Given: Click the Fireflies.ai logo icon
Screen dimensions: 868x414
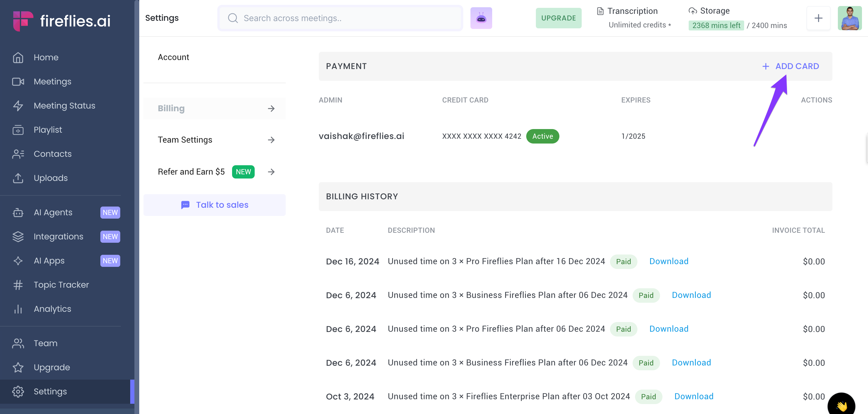Looking at the screenshot, I should (23, 21).
